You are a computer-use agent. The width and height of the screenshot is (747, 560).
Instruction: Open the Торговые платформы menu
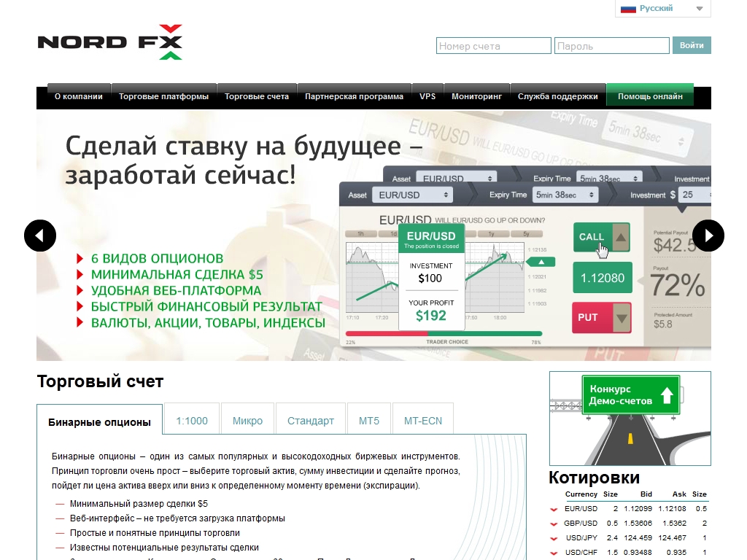[x=163, y=96]
